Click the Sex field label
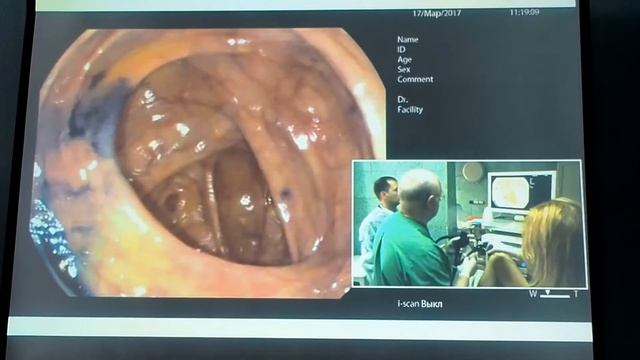Viewport: 640px width, 360px height. coord(404,69)
